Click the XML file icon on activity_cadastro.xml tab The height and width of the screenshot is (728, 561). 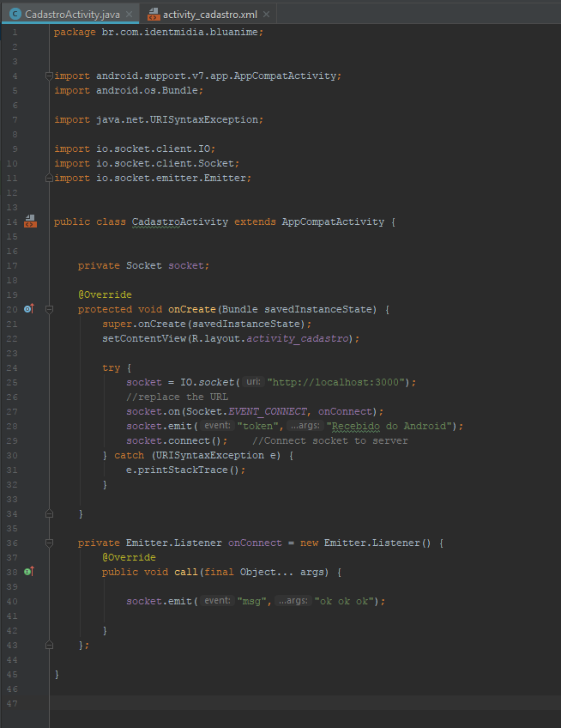point(154,15)
